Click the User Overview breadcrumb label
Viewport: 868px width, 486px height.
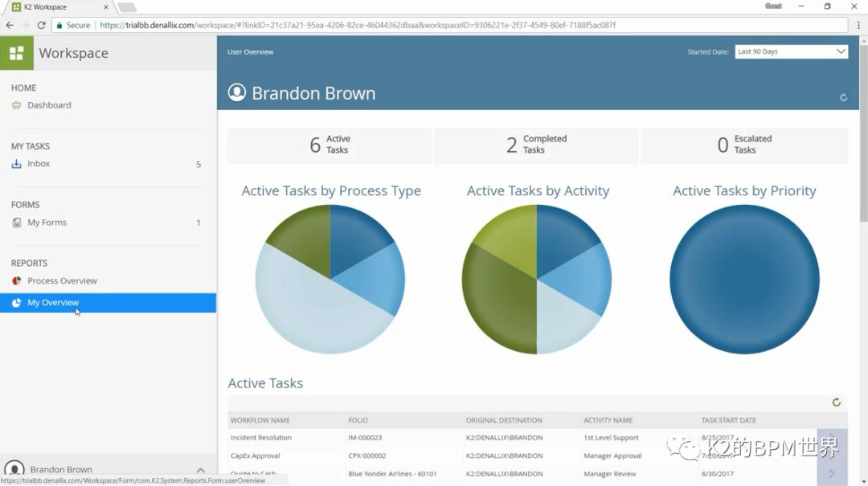[250, 52]
